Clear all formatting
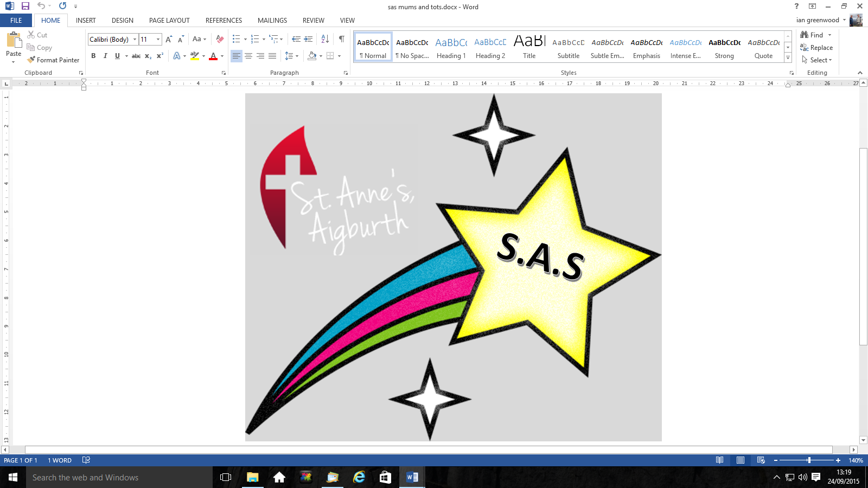Viewport: 868px width, 488px height. pyautogui.click(x=220, y=39)
